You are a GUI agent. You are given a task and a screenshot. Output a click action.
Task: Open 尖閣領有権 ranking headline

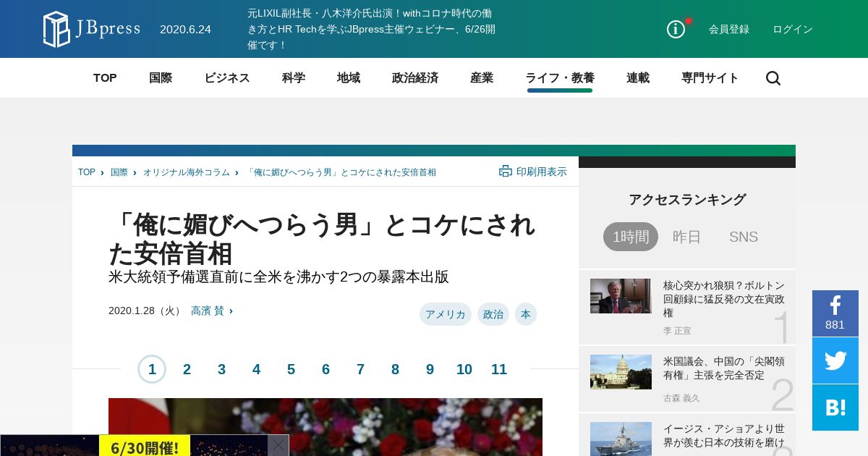point(724,368)
